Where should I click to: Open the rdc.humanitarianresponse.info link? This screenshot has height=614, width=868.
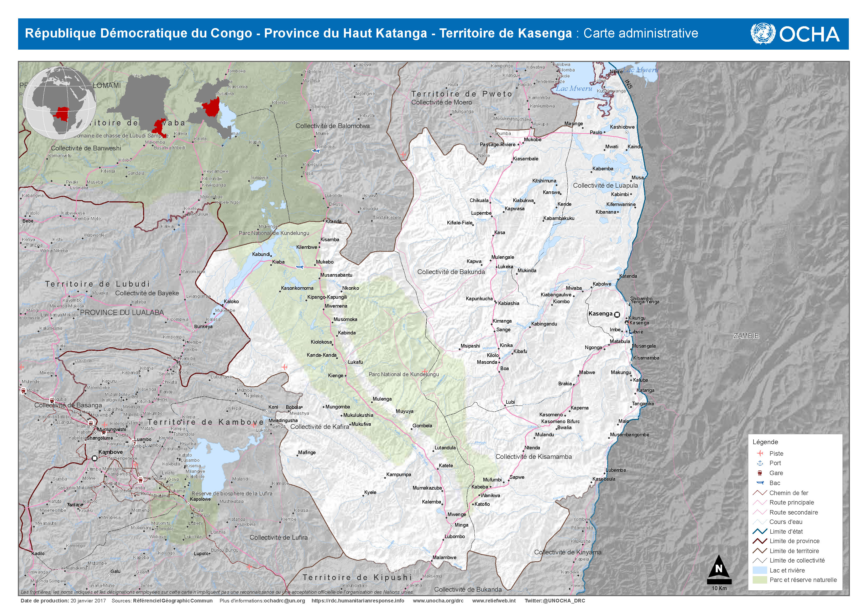(x=358, y=601)
